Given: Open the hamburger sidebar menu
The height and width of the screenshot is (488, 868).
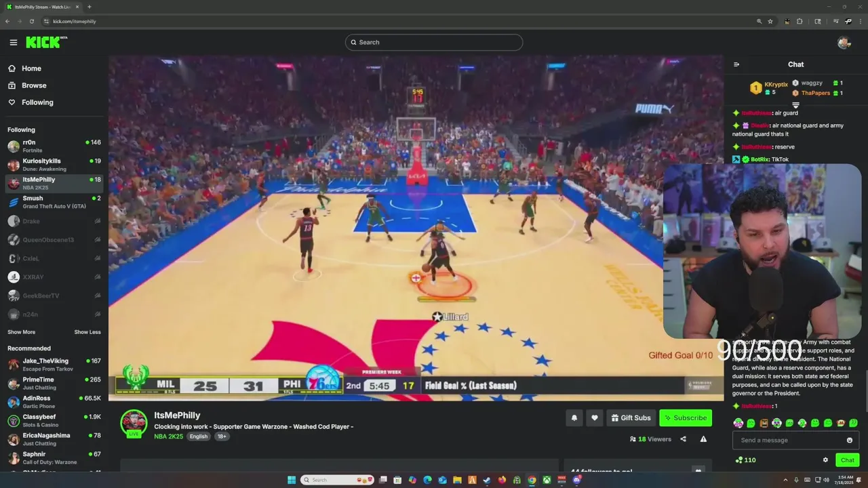Looking at the screenshot, I should (13, 42).
